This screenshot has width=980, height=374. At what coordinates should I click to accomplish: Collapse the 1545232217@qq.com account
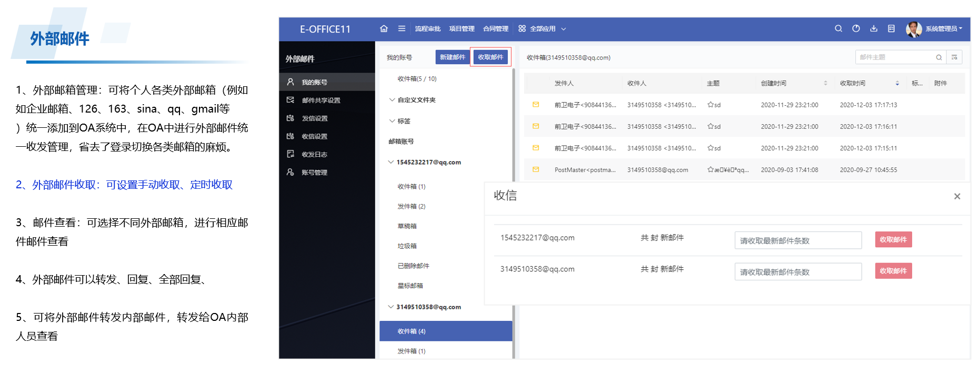391,162
